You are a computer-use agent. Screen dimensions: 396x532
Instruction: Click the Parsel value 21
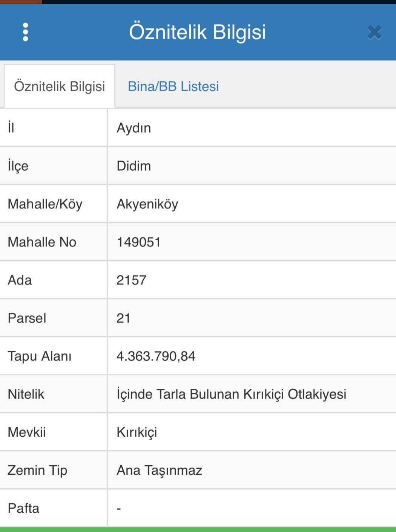123,318
